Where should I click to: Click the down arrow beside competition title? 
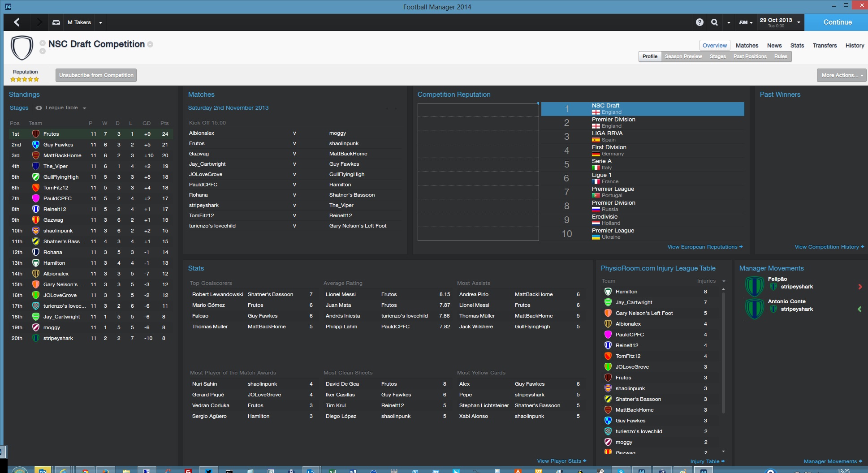(43, 51)
